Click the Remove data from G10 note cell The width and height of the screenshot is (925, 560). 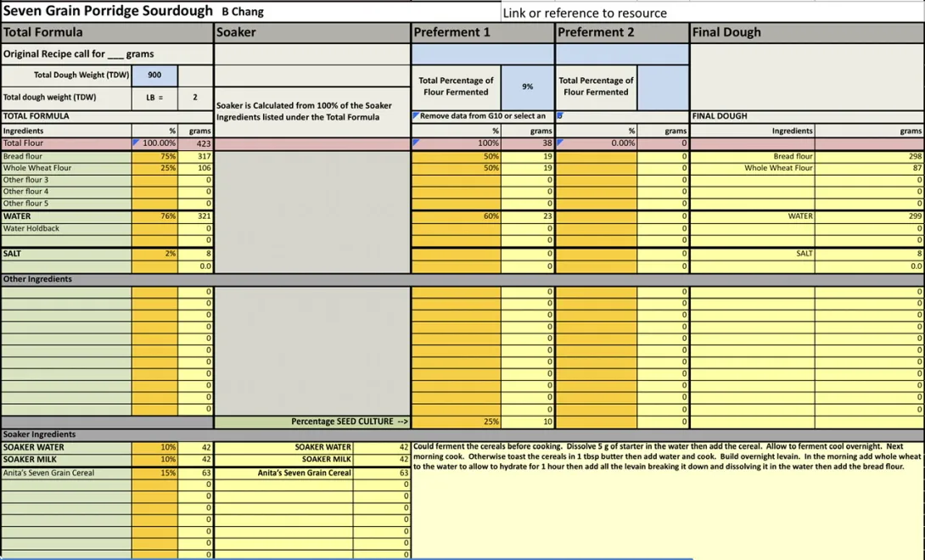[482, 116]
